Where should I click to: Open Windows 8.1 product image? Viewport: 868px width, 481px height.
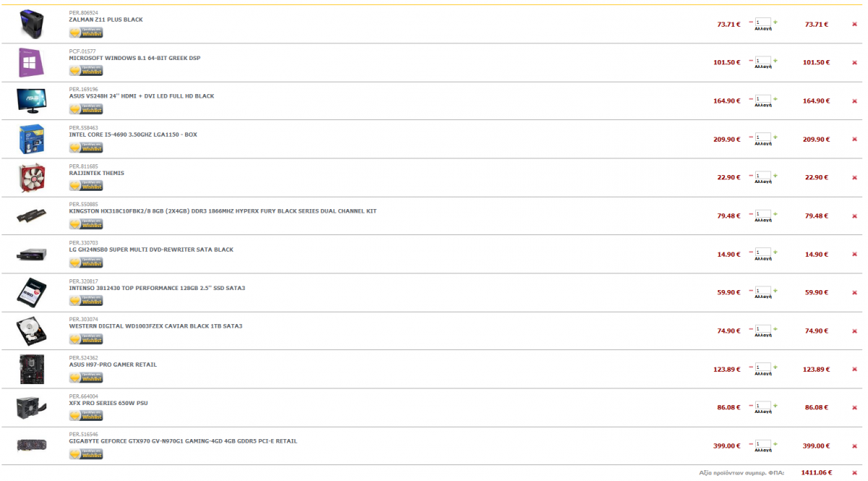tap(31, 63)
